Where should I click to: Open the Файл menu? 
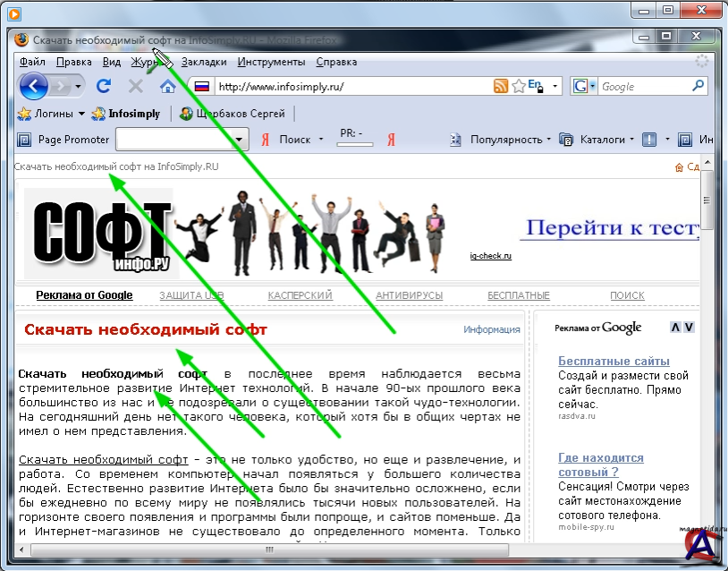coord(32,62)
